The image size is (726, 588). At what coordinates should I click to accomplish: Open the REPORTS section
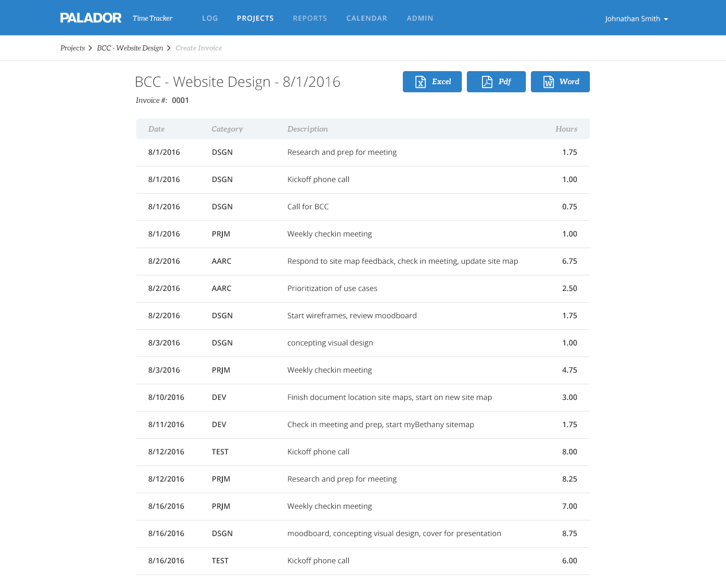310,18
